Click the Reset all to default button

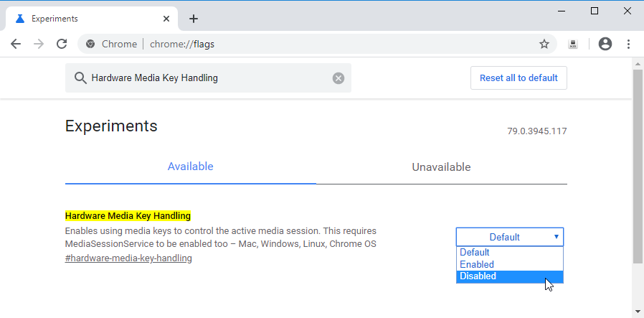pyautogui.click(x=518, y=78)
